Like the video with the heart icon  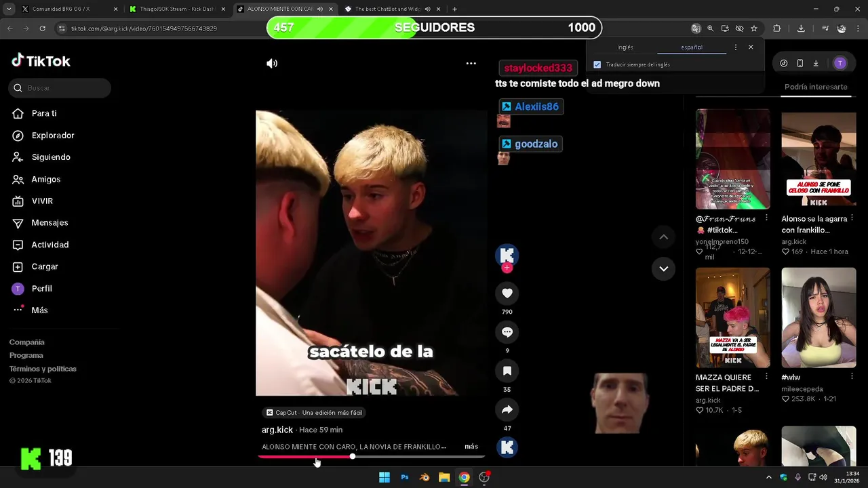click(x=507, y=293)
